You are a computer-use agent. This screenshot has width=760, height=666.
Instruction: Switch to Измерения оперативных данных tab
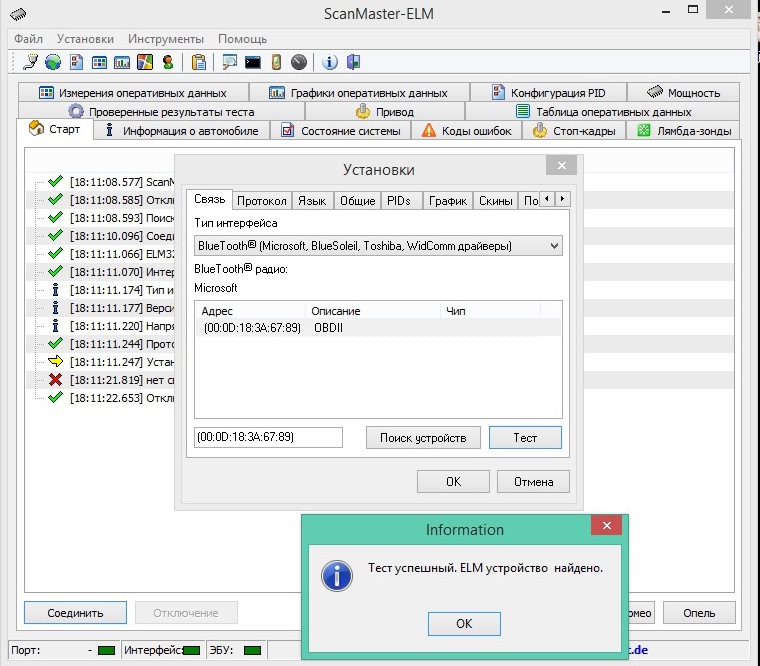click(133, 93)
